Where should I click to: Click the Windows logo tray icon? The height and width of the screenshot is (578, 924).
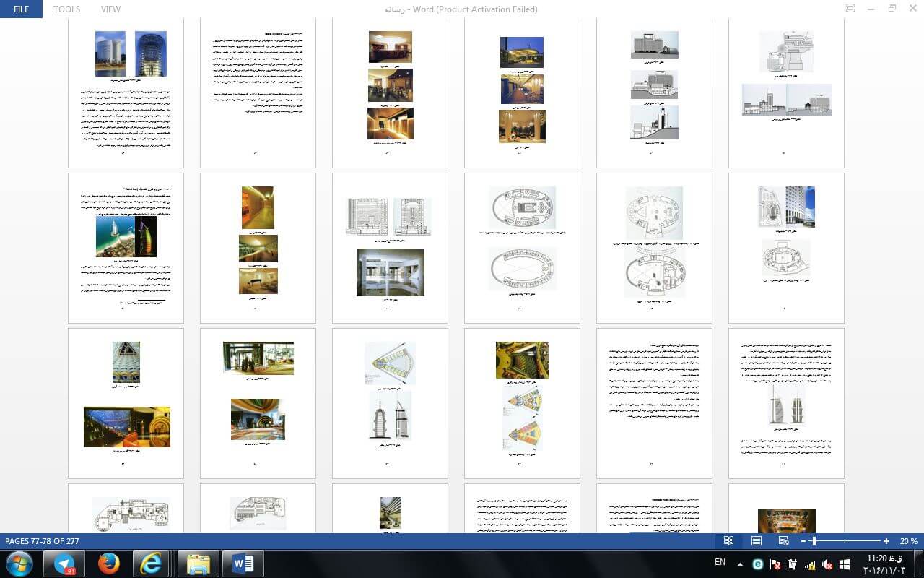pos(845,564)
